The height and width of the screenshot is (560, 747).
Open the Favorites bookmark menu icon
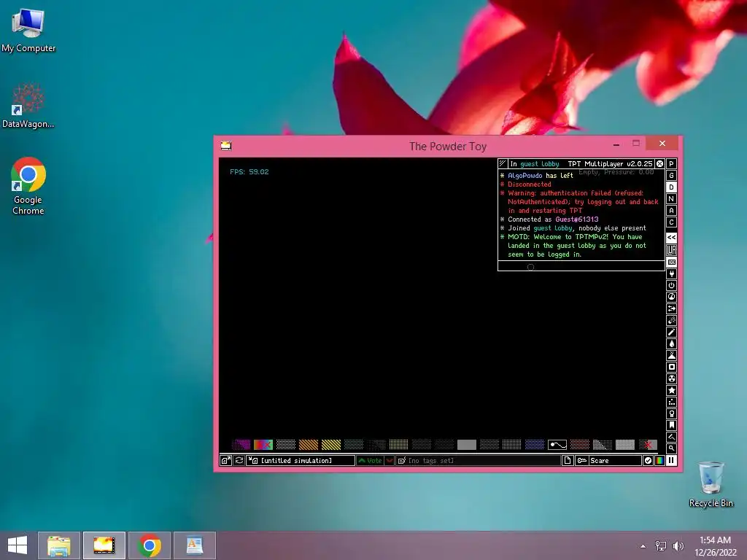pos(671,425)
